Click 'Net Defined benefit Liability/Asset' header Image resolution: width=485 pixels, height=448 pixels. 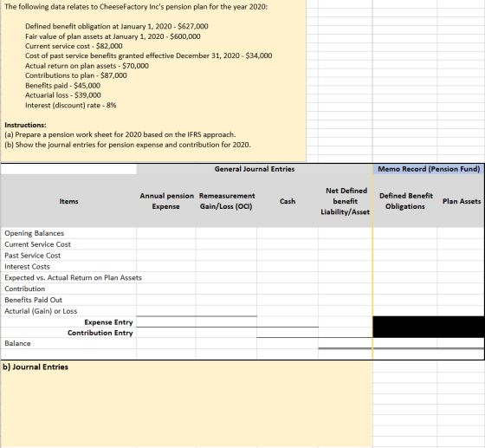[x=346, y=201]
